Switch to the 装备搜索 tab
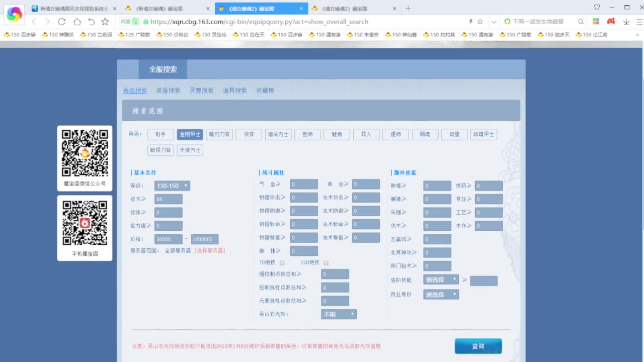The width and height of the screenshot is (644, 362). pyautogui.click(x=168, y=90)
